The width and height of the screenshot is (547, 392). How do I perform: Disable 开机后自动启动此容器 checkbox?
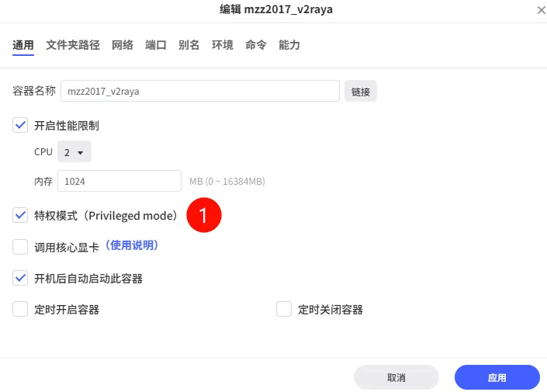(x=20, y=278)
